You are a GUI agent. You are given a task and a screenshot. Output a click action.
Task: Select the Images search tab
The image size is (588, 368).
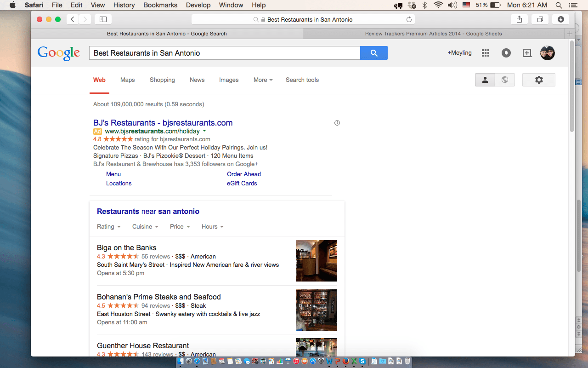click(x=229, y=80)
